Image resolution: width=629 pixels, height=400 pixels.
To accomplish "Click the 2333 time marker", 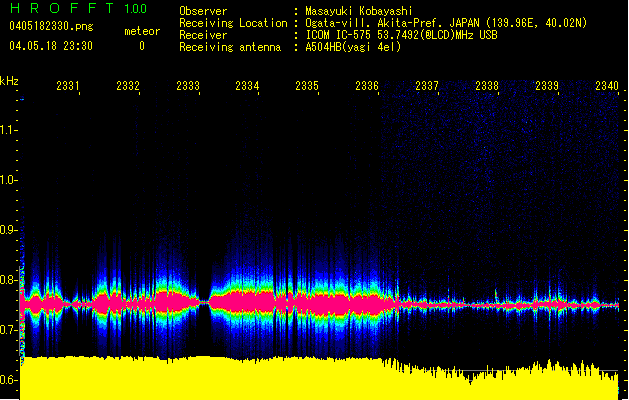I will tap(188, 86).
